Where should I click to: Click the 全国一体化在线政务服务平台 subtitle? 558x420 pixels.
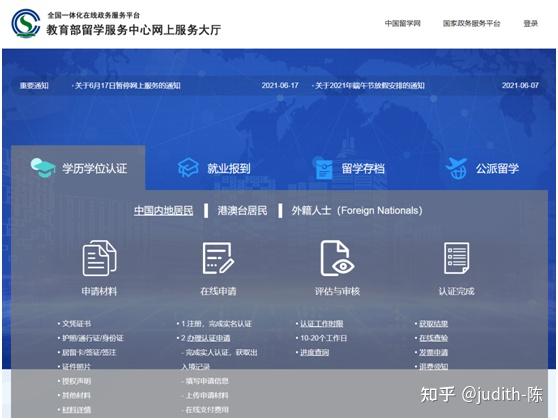pos(94,15)
